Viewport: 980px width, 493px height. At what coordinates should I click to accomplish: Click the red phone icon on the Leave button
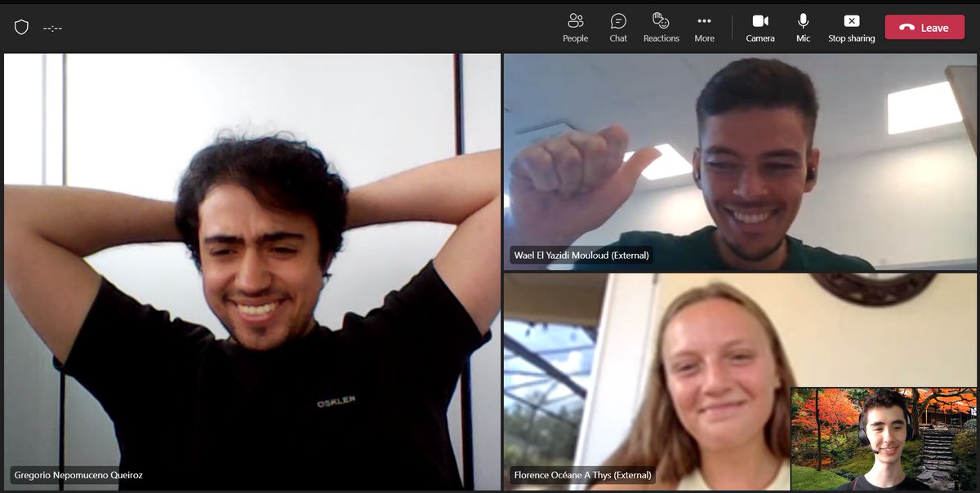(906, 27)
